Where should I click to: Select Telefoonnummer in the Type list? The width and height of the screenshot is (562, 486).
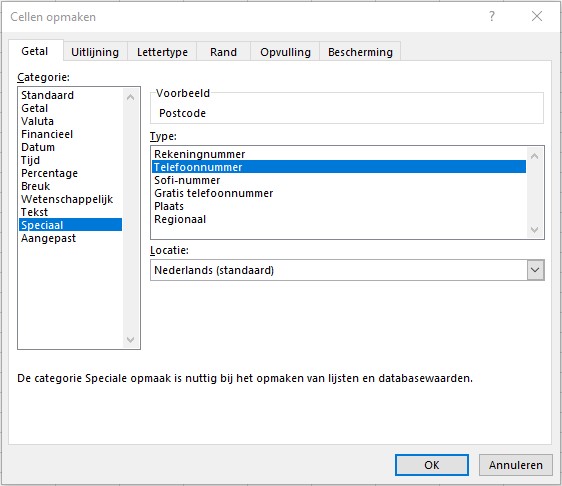(x=339, y=167)
